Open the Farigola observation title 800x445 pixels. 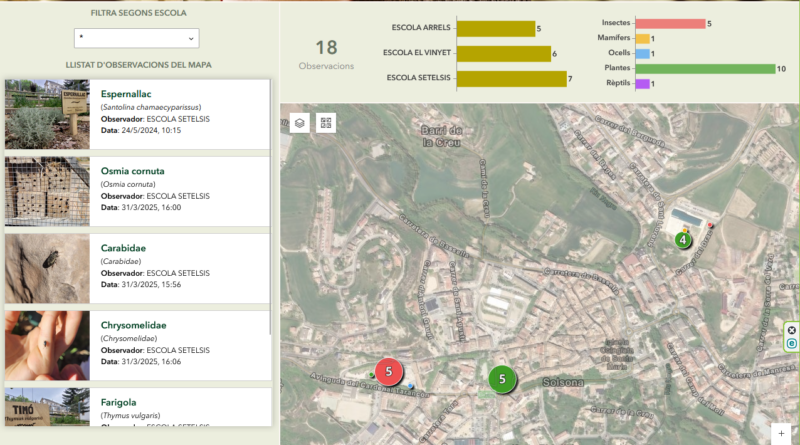118,402
